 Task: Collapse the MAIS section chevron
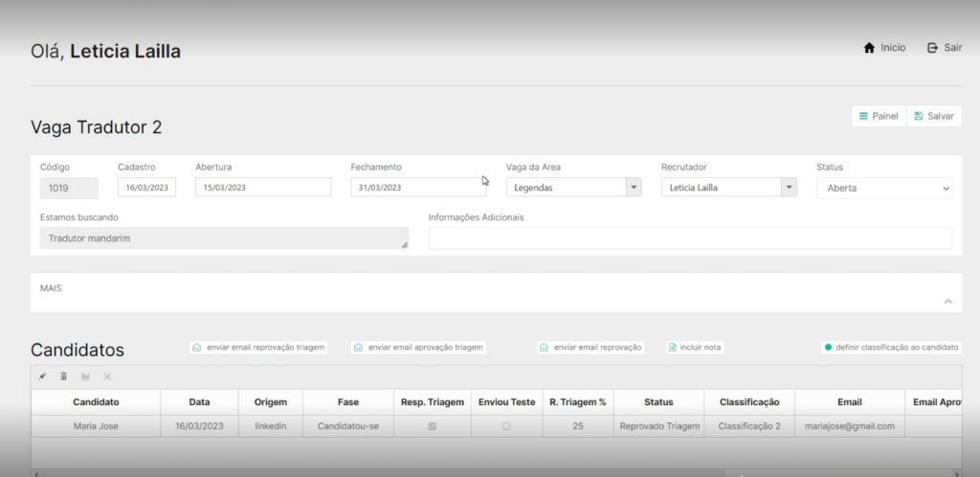947,302
